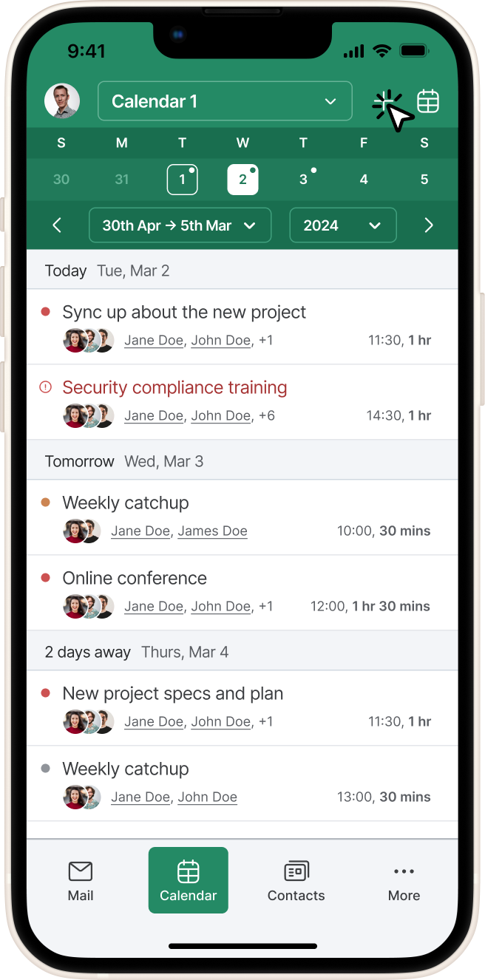Screen dimensions: 485x980
Task: Open James Doe attendee link
Action: tap(212, 531)
